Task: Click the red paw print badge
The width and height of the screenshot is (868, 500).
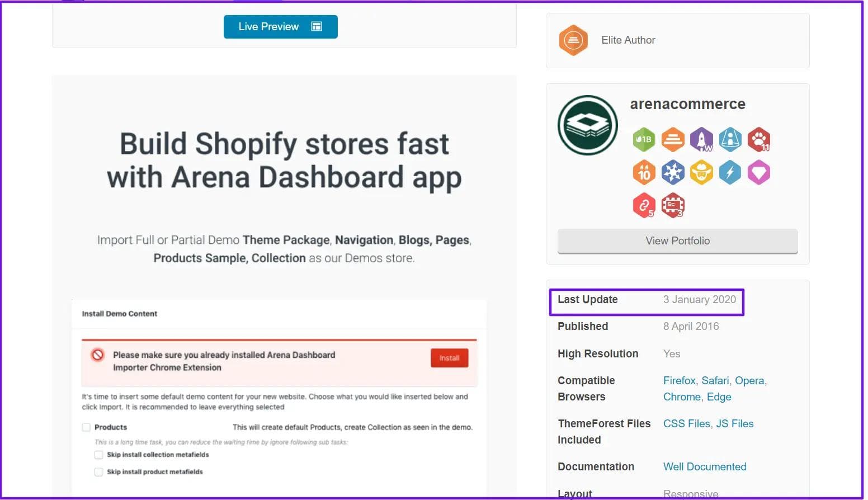Action: (x=758, y=139)
